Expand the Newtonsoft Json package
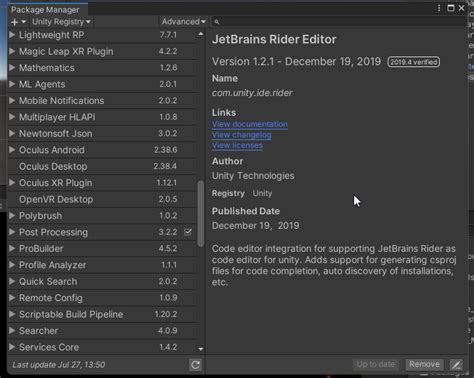Viewport: 474px width, 378px height. pyautogui.click(x=12, y=133)
